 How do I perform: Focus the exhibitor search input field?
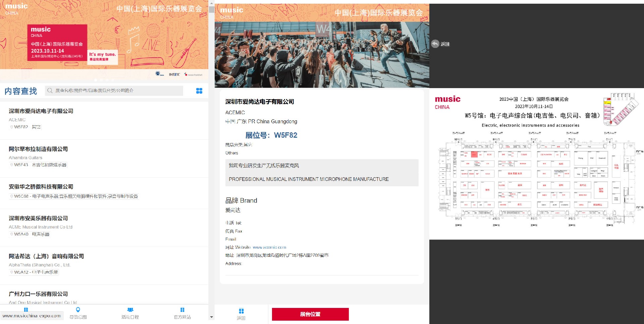(114, 90)
